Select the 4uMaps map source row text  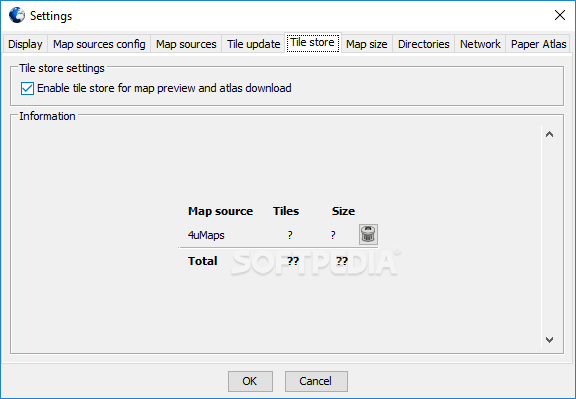(206, 235)
